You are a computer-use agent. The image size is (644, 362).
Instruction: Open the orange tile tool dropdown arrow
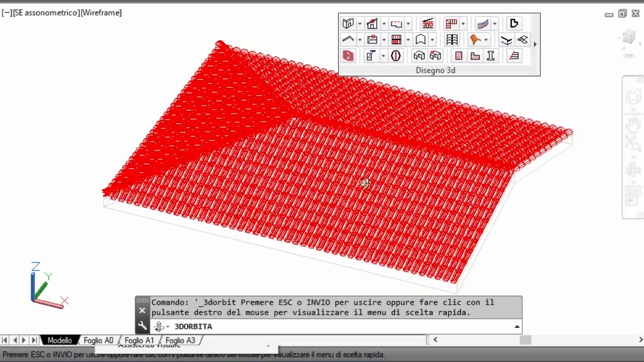[x=486, y=40]
